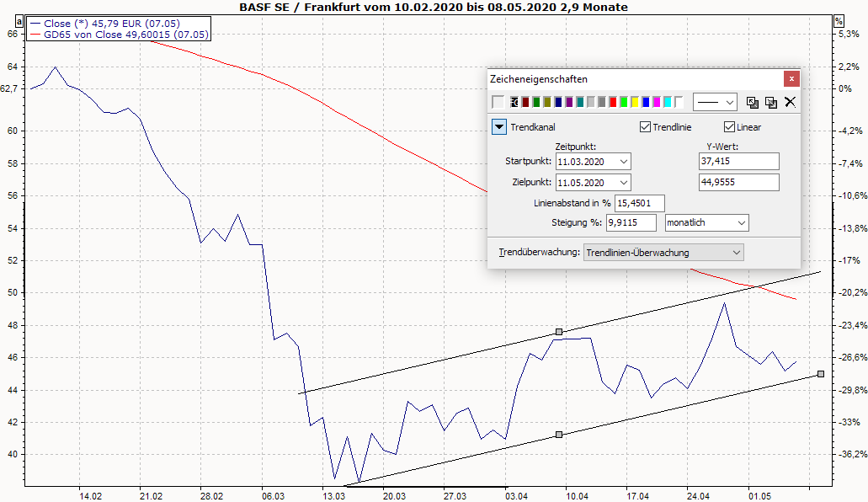The image size is (868, 502).
Task: Open the Zielpunkt date dropdown
Action: (623, 183)
